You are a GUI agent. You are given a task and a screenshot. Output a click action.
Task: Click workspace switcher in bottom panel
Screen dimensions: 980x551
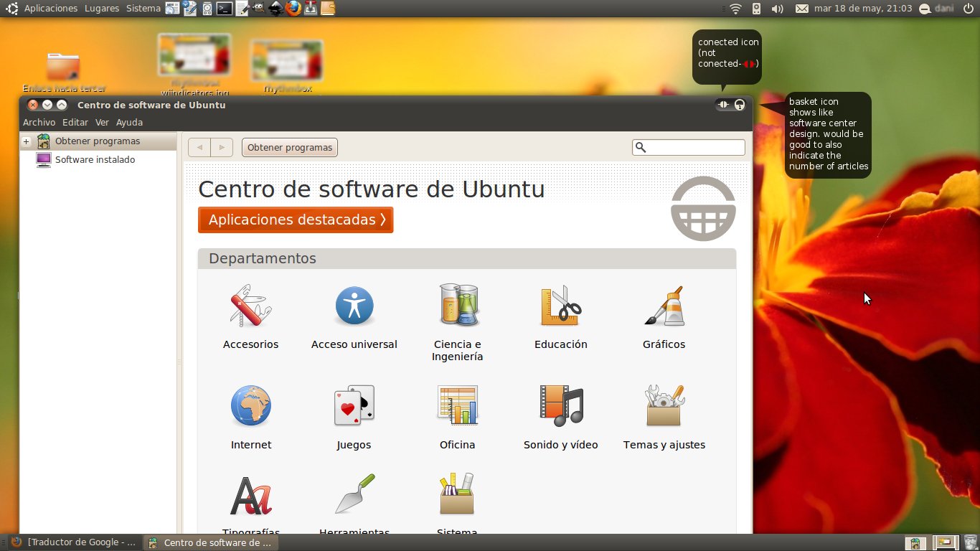(932, 543)
